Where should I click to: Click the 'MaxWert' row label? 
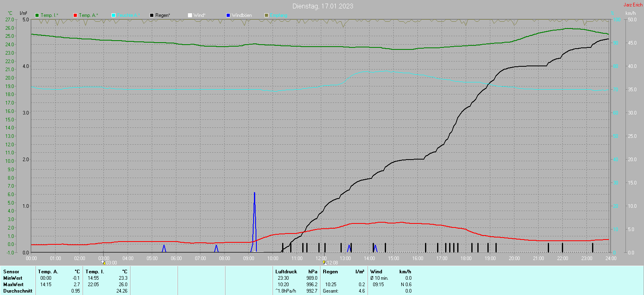[x=13, y=285]
